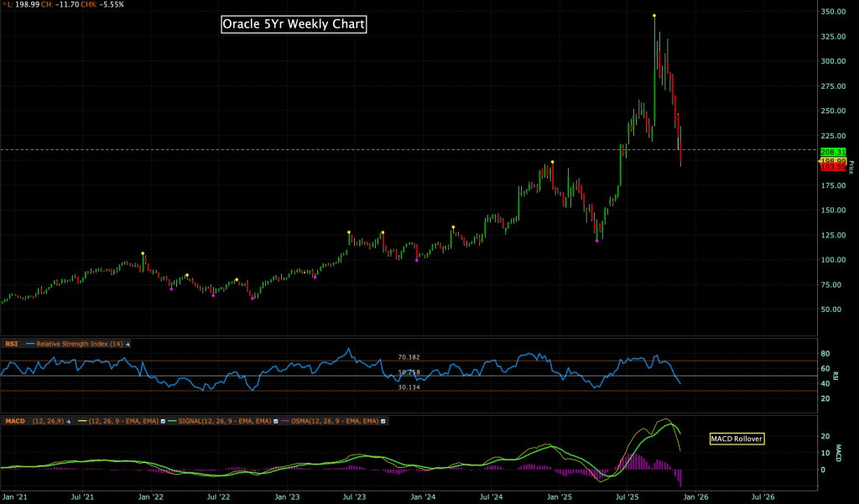This screenshot has height=504, width=859.
Task: Click the yellow pivot dot at the all-time high
Action: click(654, 14)
